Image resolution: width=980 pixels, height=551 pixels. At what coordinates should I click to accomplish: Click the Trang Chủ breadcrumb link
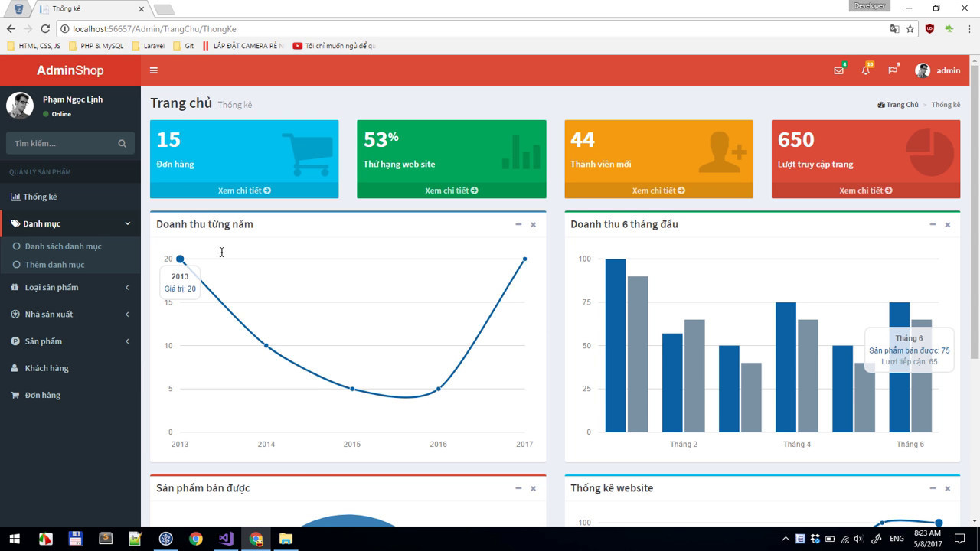[898, 105]
